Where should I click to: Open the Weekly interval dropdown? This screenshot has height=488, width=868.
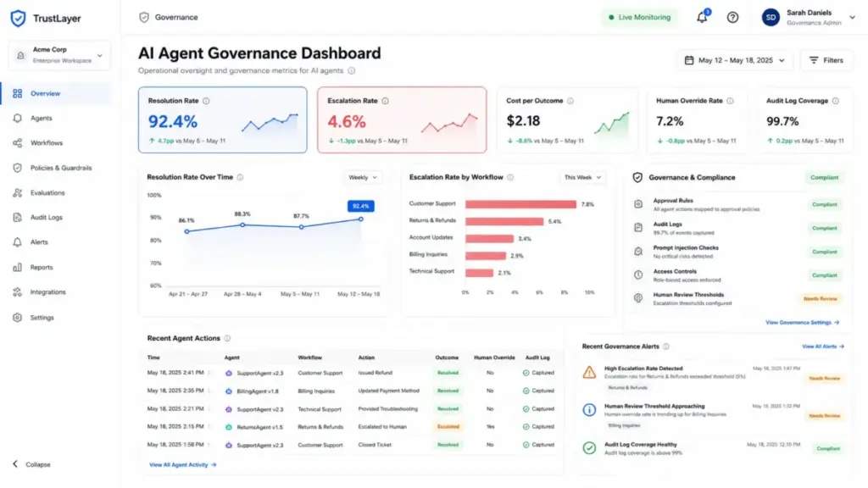click(363, 177)
